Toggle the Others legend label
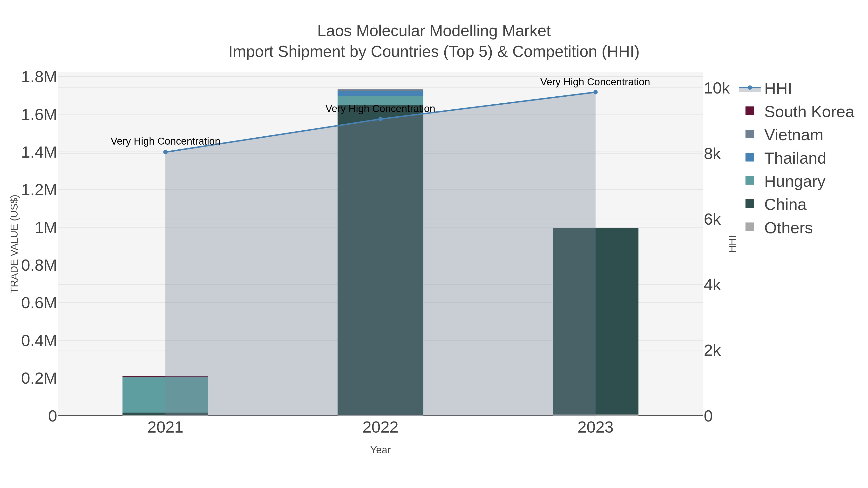The width and height of the screenshot is (868, 488). 788,228
